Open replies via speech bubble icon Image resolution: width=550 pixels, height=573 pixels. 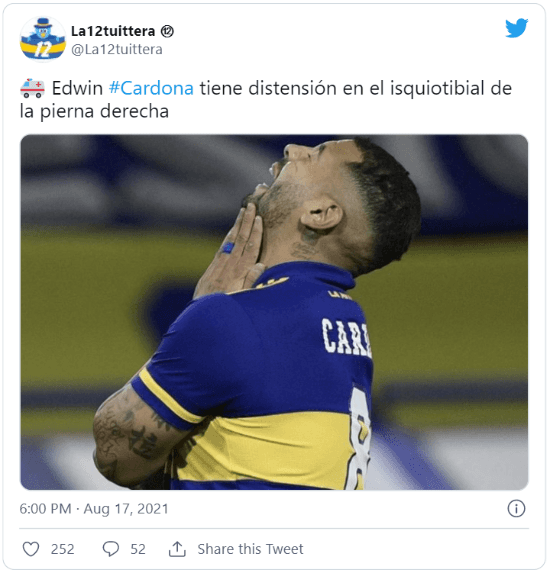(x=111, y=549)
